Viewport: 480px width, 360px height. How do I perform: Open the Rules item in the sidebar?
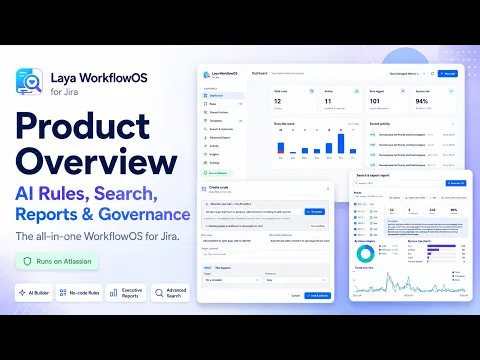223,104
